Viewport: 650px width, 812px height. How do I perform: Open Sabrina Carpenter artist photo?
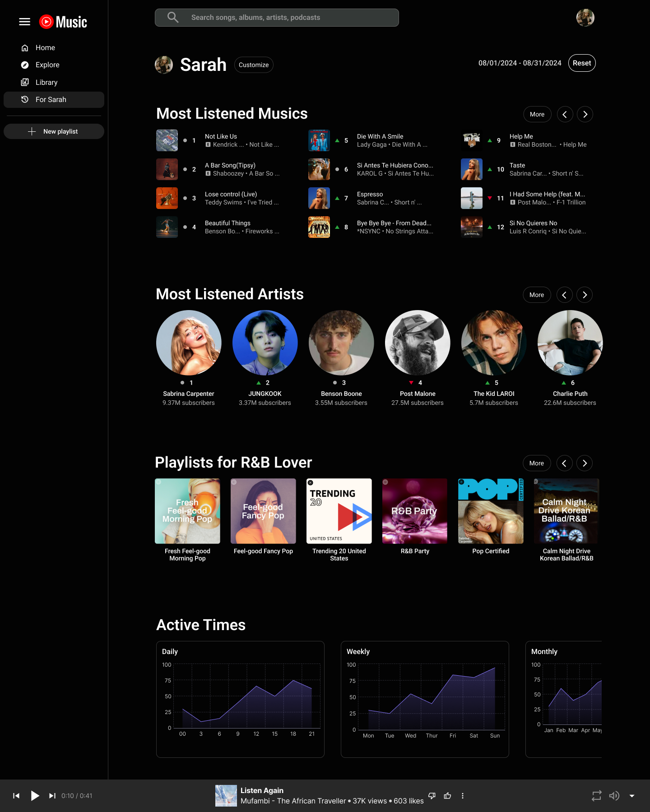189,343
